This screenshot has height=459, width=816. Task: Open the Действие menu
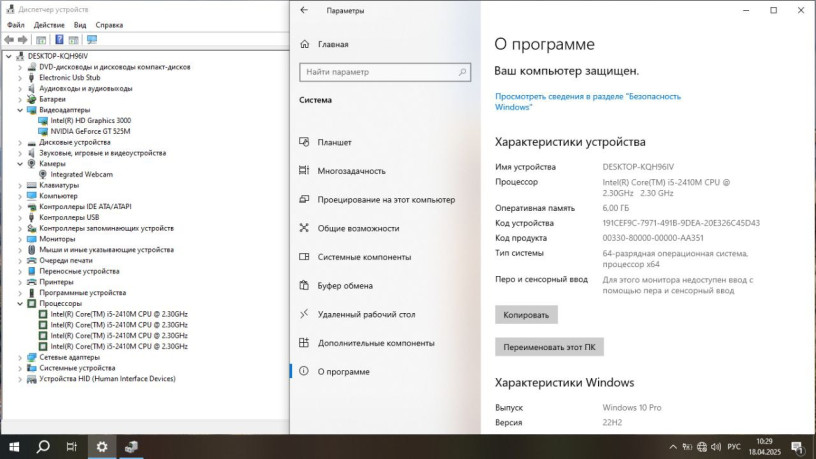point(49,25)
